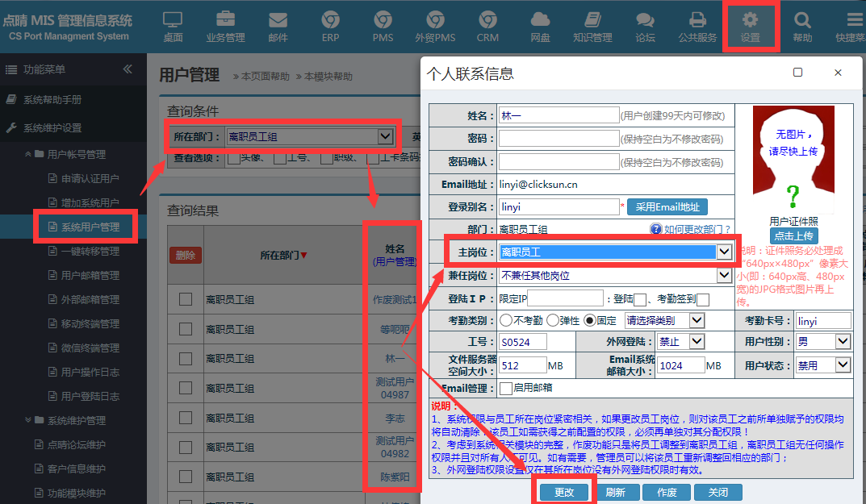Viewport: 866px width, 504px height.
Task: Click the 采用Email地址 button
Action: 667,207
